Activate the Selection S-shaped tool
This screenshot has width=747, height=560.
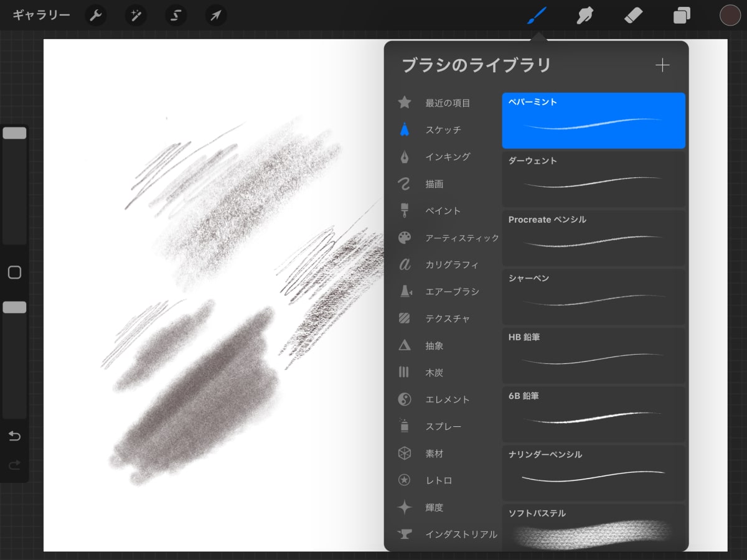(x=176, y=16)
